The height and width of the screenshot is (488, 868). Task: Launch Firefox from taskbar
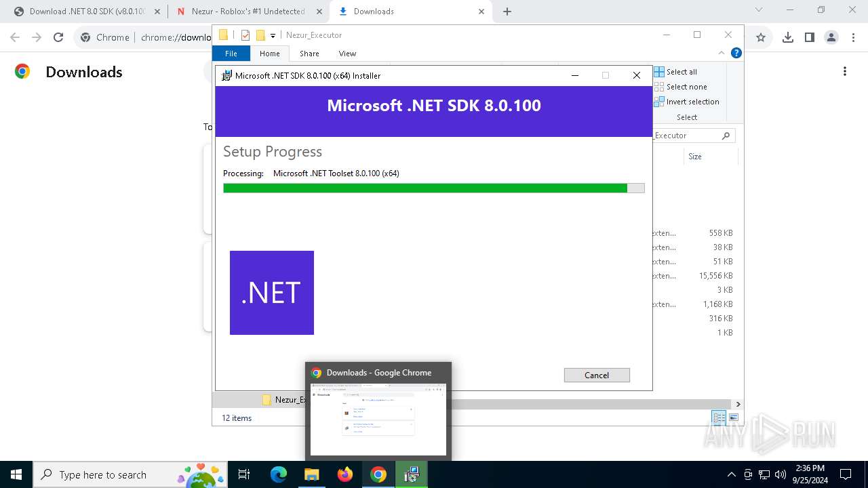(345, 474)
